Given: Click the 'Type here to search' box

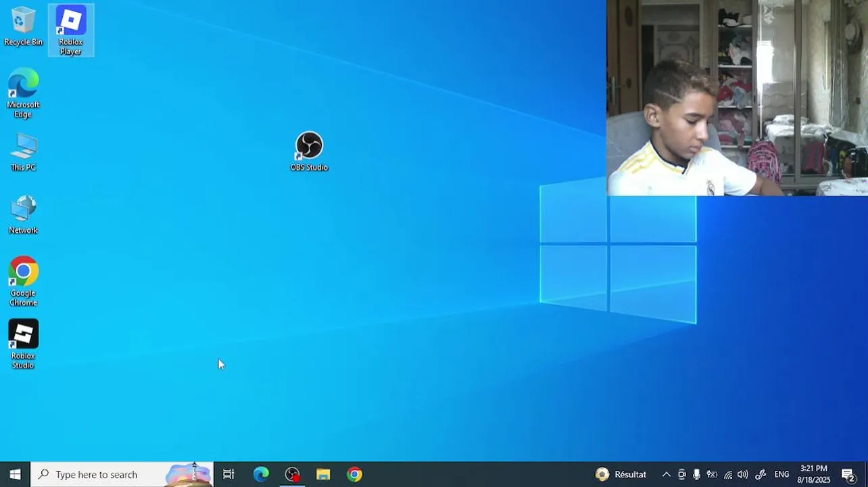Looking at the screenshot, I should pos(122,474).
